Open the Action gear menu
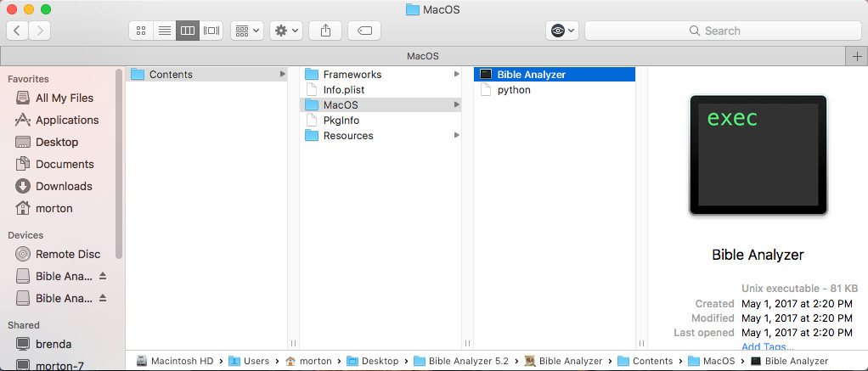This screenshot has height=371, width=868. [x=286, y=31]
